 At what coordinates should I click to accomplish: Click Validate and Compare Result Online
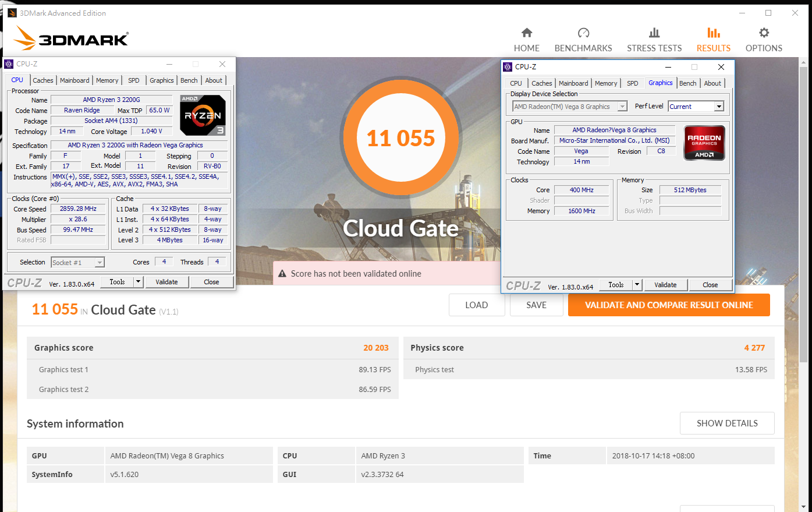(669, 305)
